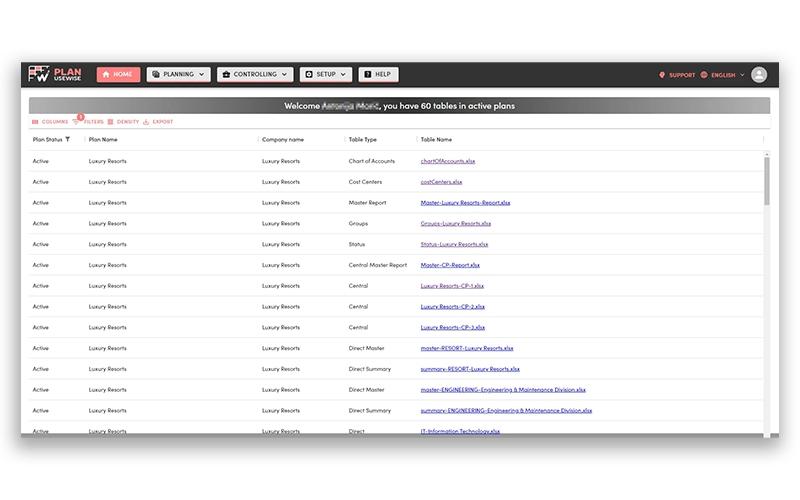
Task: Click the globe language icon
Action: click(704, 75)
